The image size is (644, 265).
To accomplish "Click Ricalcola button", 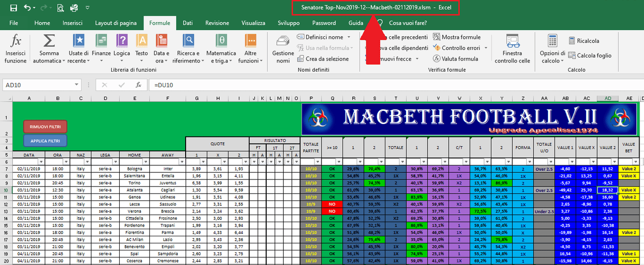I will [584, 41].
